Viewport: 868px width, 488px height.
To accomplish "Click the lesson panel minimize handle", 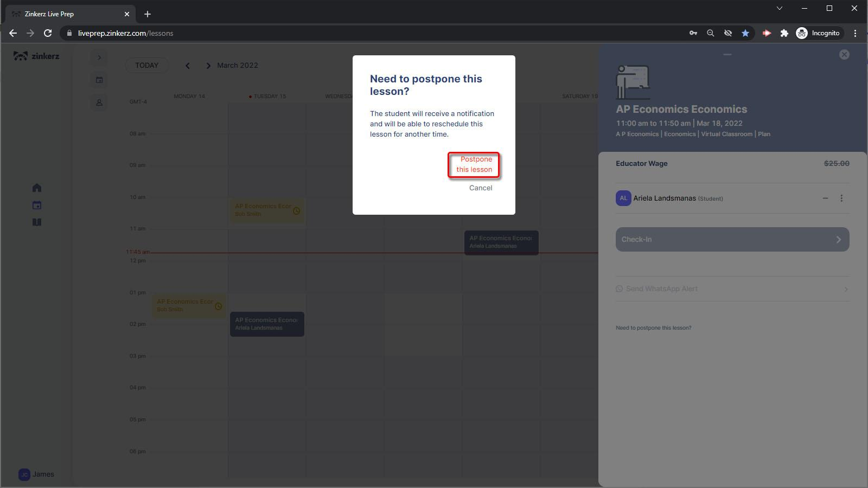I will [727, 54].
